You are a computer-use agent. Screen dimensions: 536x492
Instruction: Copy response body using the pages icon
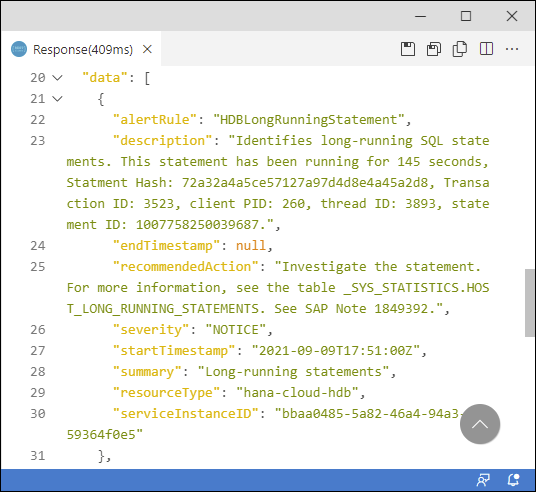[460, 49]
